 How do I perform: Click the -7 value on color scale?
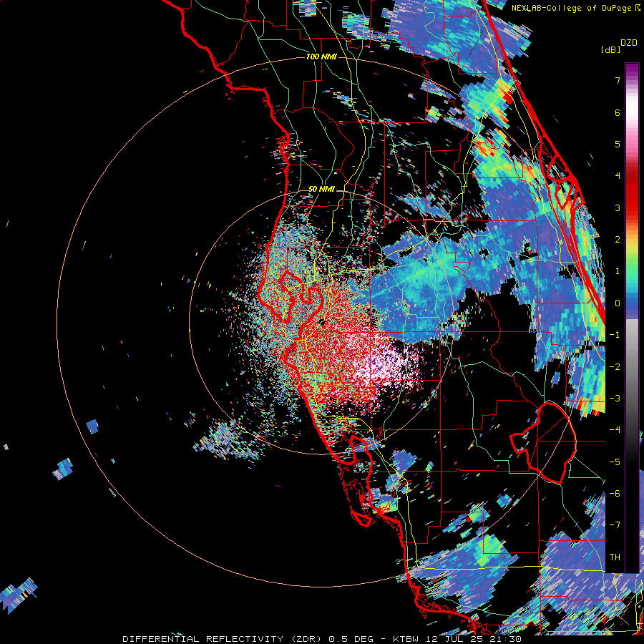point(615,525)
